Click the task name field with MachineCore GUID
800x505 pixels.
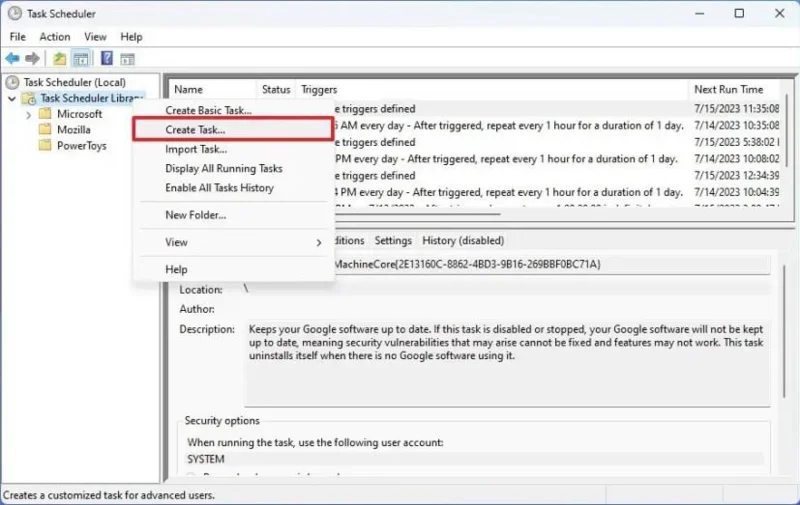[x=551, y=264]
